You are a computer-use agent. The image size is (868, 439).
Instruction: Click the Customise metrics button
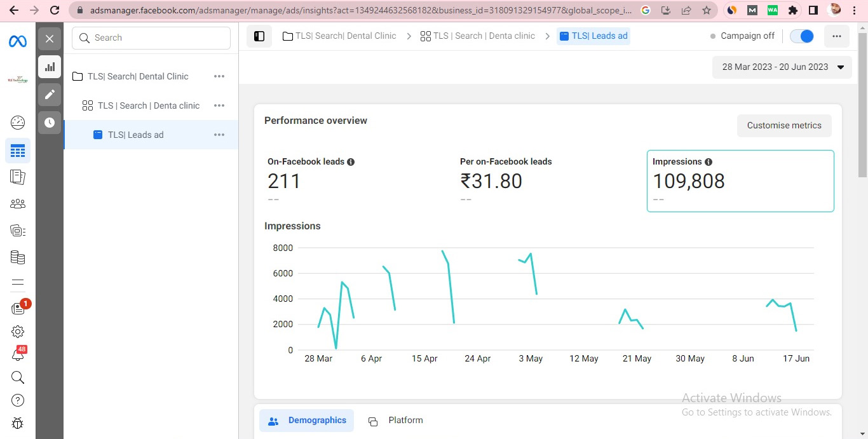point(784,126)
